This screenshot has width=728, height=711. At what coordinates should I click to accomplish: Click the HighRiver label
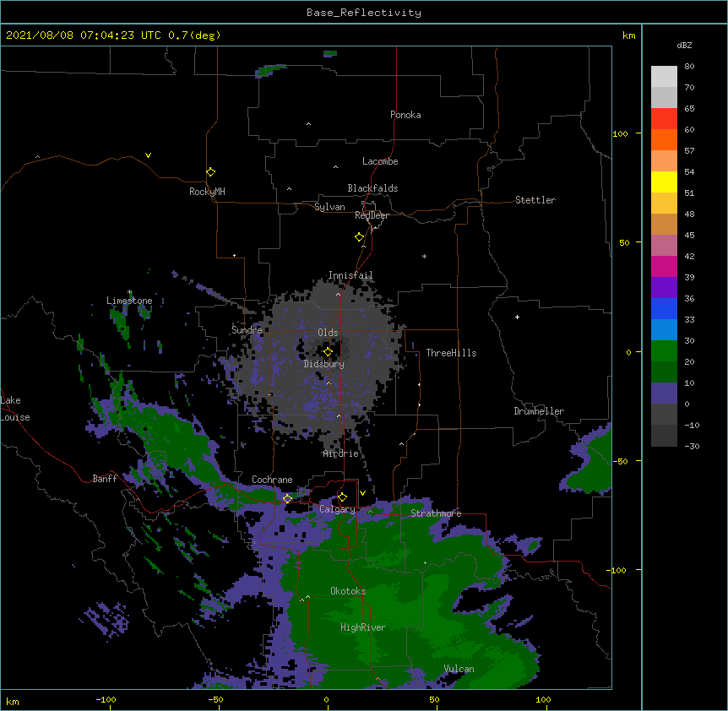coord(363,627)
